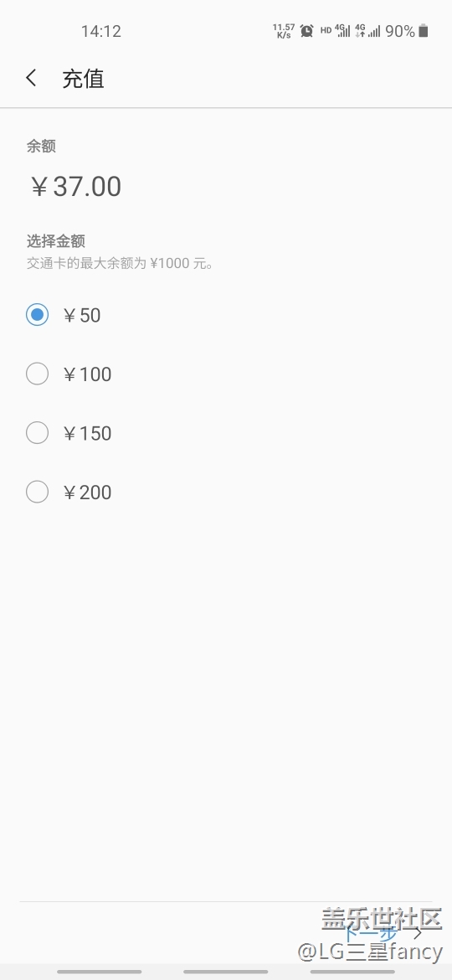The height and width of the screenshot is (980, 452).
Task: Tap the 90% battery percentage text
Action: click(400, 31)
